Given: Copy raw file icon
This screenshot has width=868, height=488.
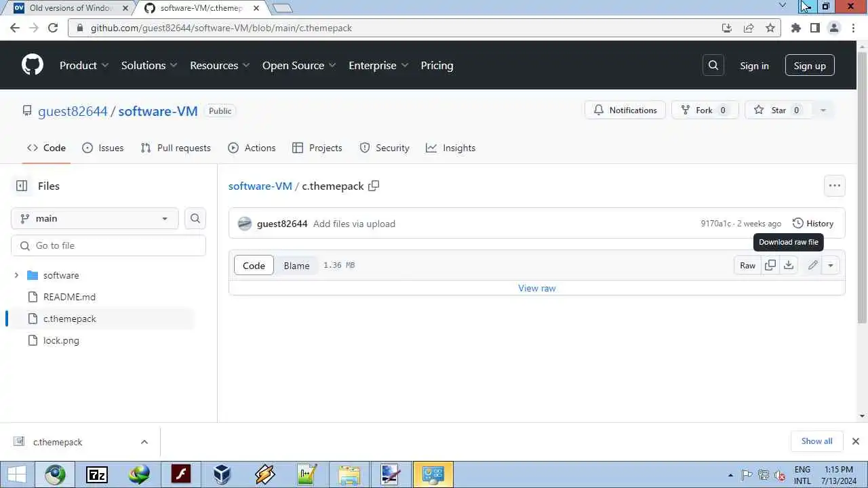Looking at the screenshot, I should [x=770, y=265].
